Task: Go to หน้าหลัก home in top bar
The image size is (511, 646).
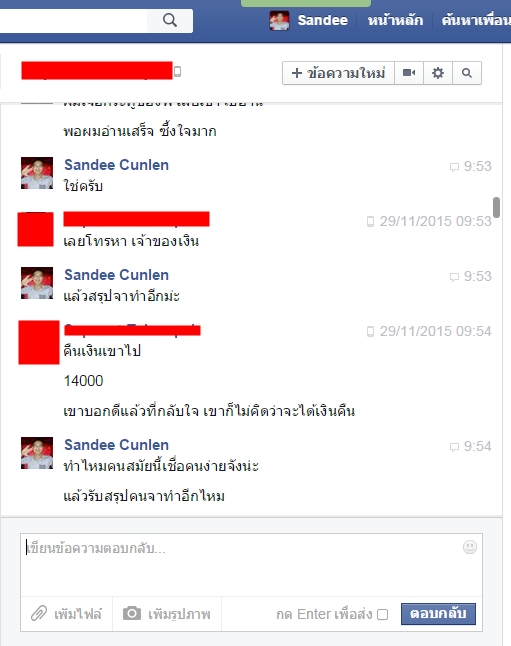Action: click(395, 20)
